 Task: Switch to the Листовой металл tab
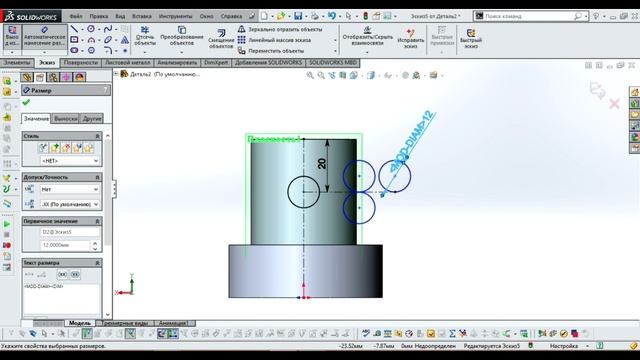tap(128, 63)
